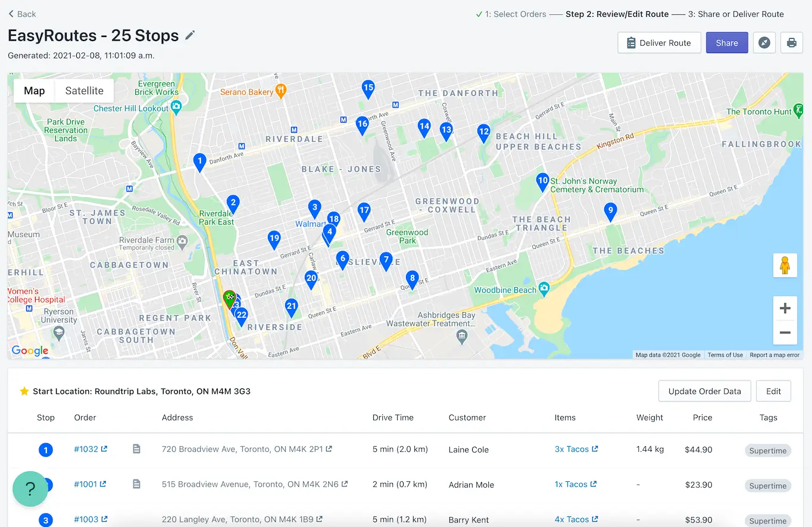Click the Woodbine Beach camera marker
The height and width of the screenshot is (527, 812).
[544, 289]
